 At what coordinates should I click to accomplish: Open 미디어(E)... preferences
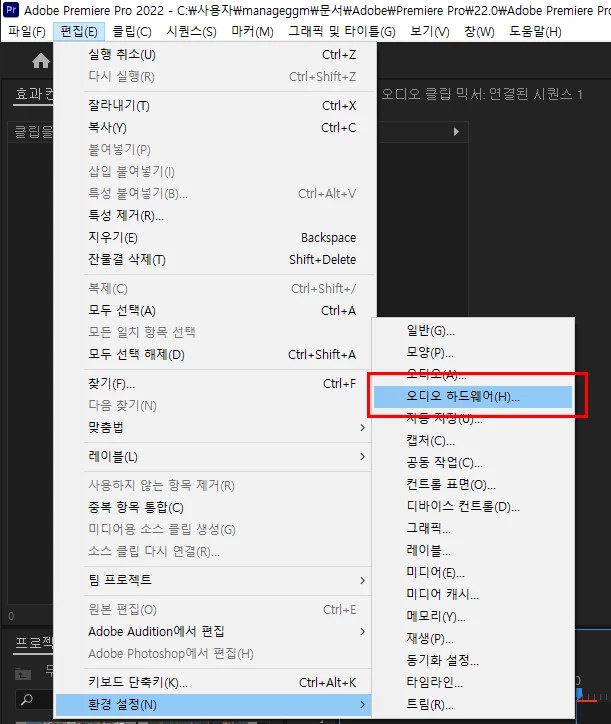[473, 573]
